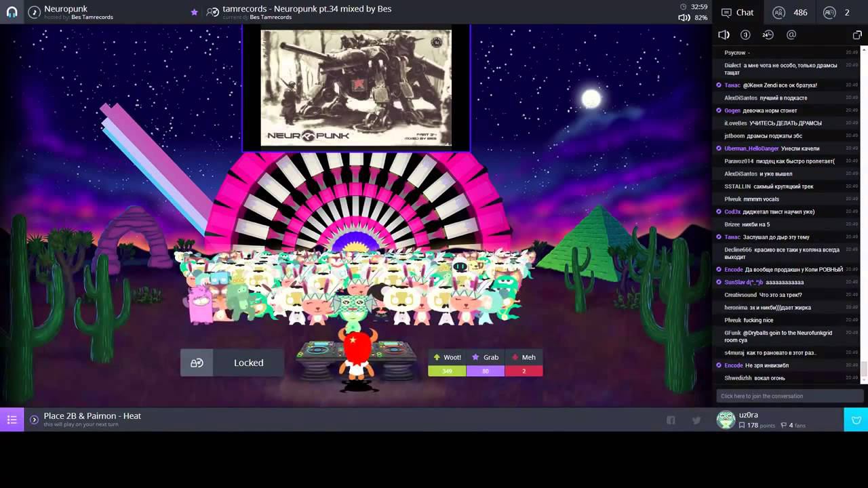This screenshot has width=868, height=488.
Task: Click the 4 fans counter
Action: coord(793,426)
